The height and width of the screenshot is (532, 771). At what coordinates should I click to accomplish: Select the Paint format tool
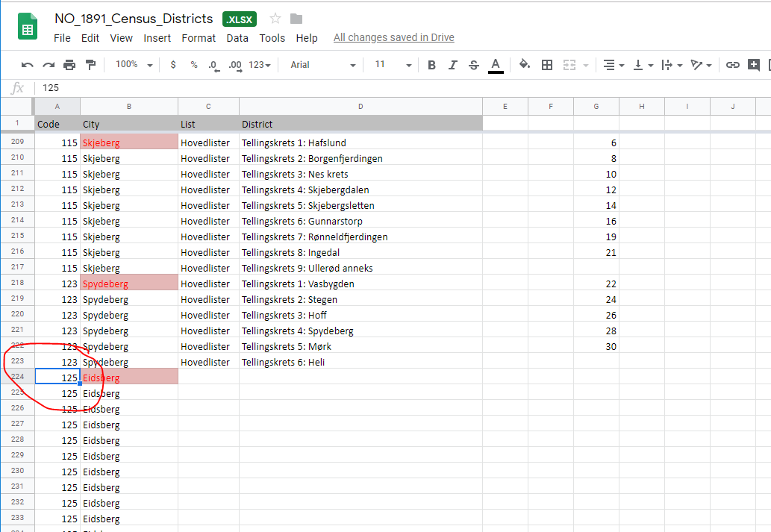click(90, 65)
